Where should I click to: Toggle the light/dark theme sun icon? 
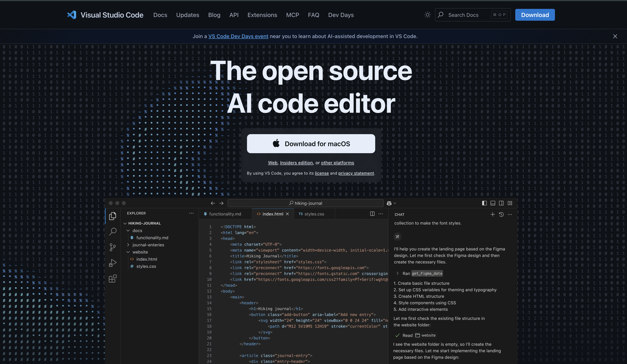tap(427, 15)
